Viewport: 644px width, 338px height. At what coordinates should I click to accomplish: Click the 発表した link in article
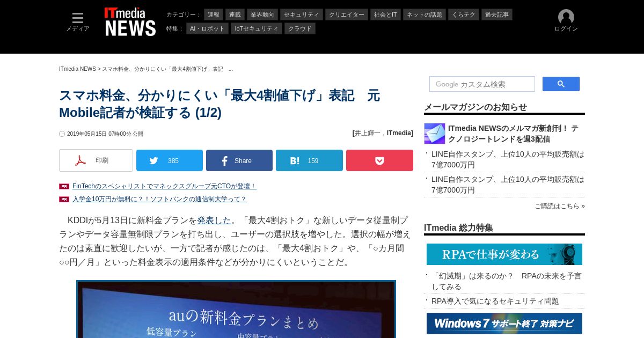pyautogui.click(x=214, y=220)
